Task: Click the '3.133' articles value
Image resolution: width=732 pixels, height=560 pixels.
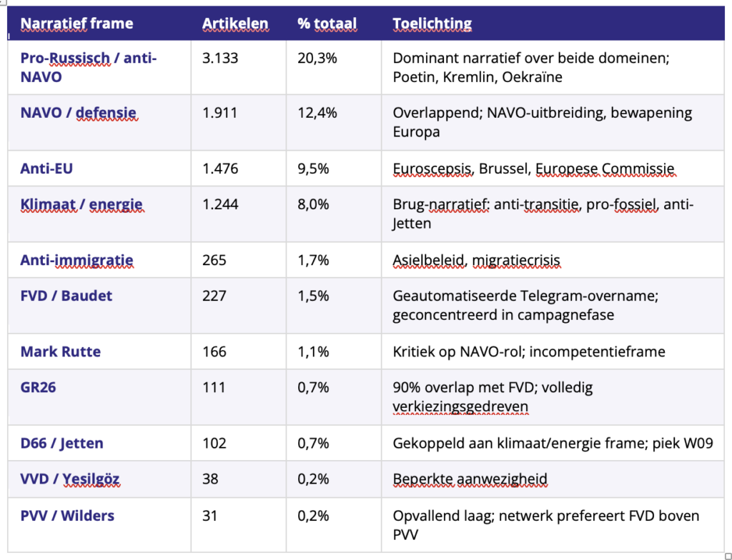Action: [x=220, y=58]
